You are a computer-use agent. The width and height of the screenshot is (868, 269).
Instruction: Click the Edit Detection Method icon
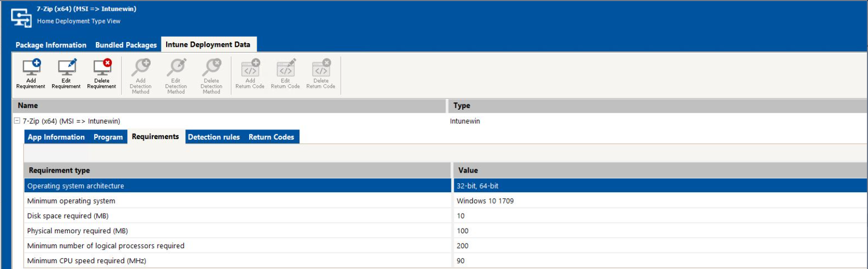[176, 68]
